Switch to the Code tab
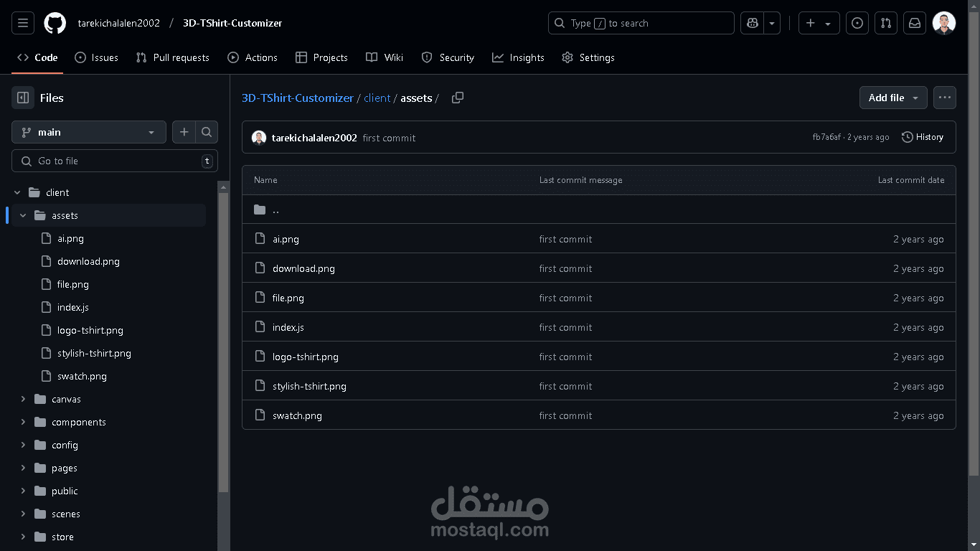The width and height of the screenshot is (980, 551). pyautogui.click(x=37, y=57)
